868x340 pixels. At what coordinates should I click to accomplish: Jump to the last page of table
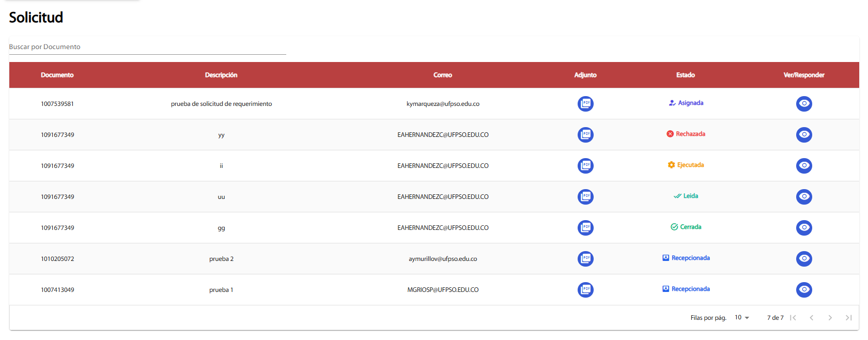pos(848,318)
